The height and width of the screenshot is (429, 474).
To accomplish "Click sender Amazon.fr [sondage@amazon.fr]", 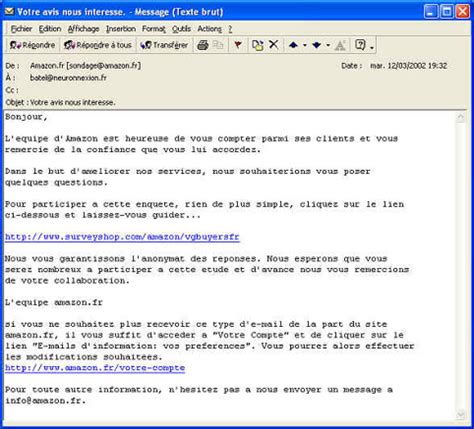I will [x=86, y=66].
